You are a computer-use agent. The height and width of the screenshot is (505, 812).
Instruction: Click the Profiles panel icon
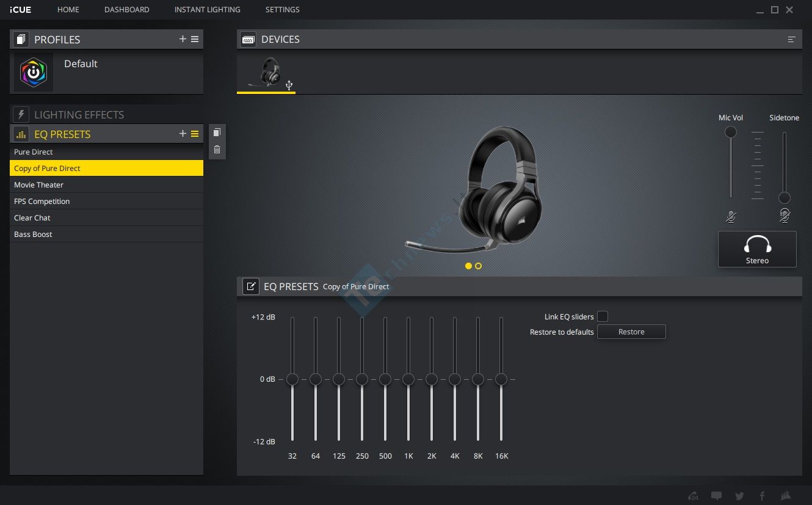(21, 40)
